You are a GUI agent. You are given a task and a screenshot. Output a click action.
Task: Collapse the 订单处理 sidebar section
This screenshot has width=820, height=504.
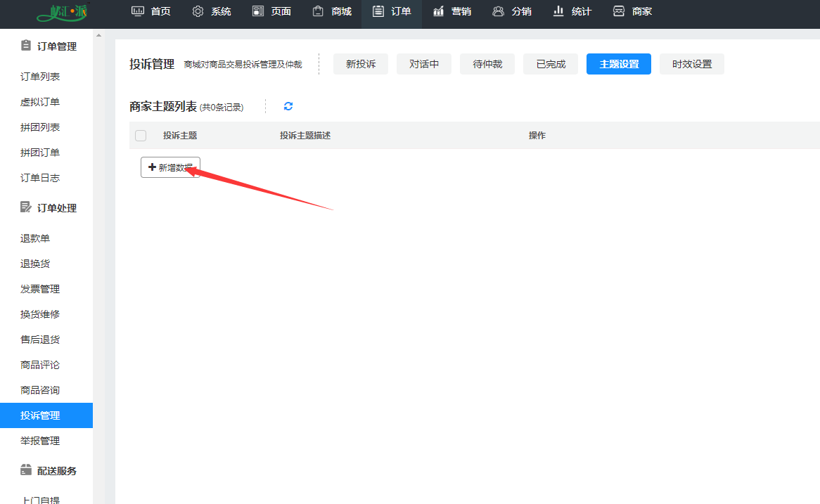click(x=48, y=208)
